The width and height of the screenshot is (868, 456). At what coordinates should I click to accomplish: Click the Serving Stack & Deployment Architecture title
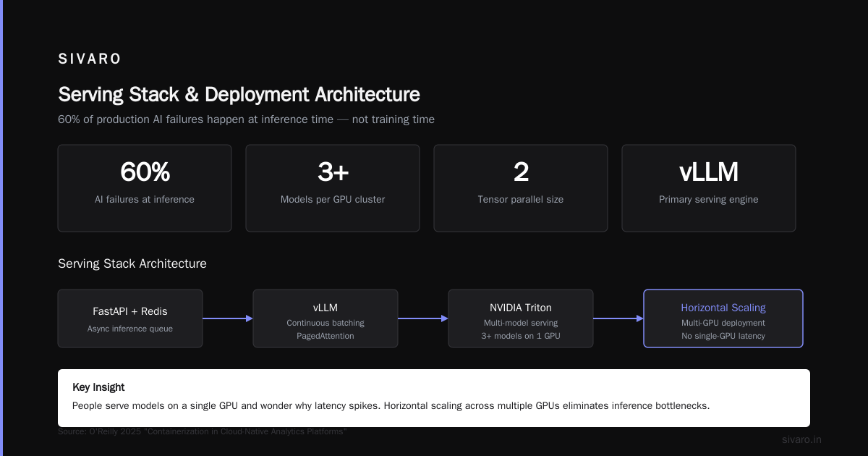coord(239,95)
